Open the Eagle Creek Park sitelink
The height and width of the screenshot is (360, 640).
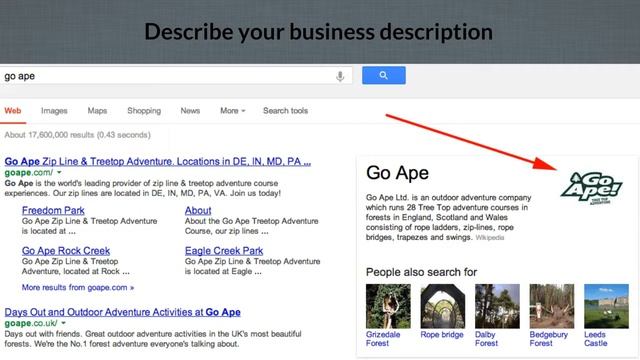tap(224, 251)
